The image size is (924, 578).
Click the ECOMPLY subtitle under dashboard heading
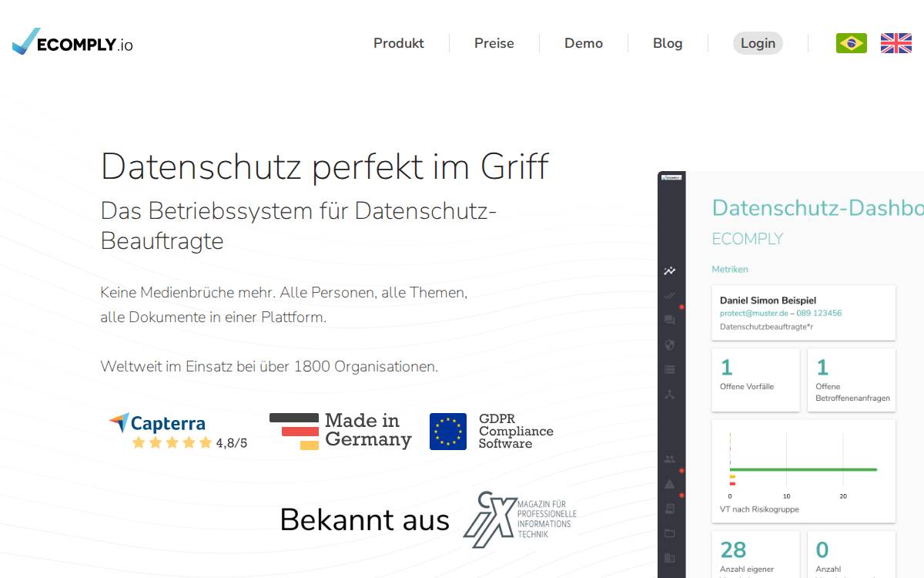coord(748,239)
